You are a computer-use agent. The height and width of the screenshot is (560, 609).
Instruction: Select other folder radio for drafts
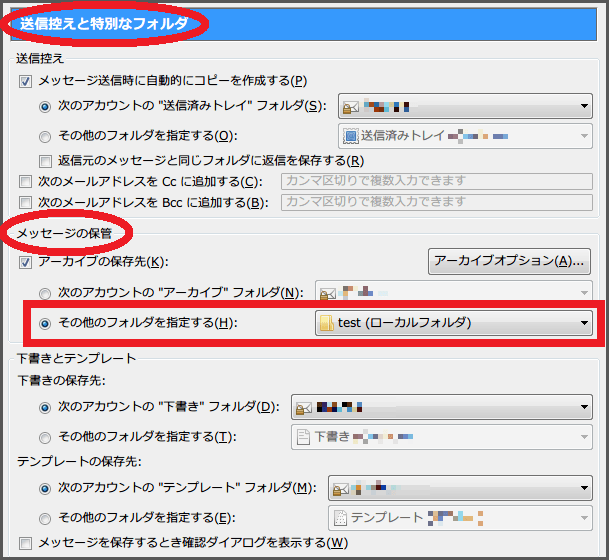(x=44, y=435)
